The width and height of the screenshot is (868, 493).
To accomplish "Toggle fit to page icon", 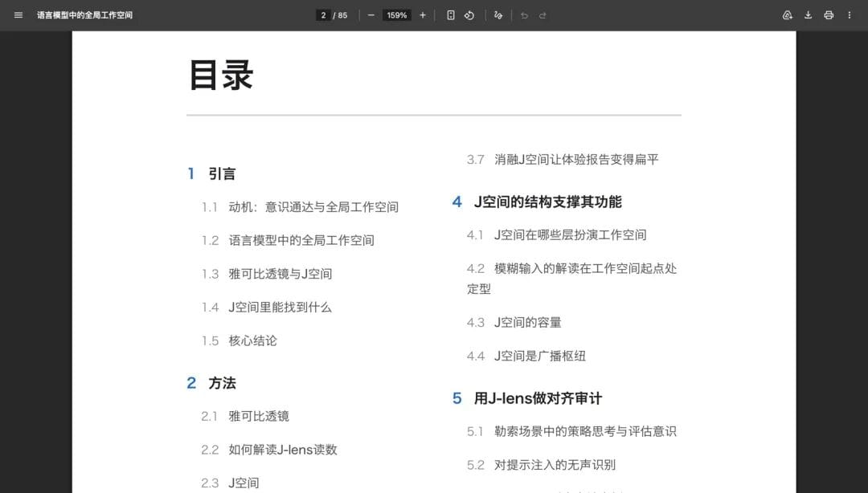I will [x=451, y=15].
